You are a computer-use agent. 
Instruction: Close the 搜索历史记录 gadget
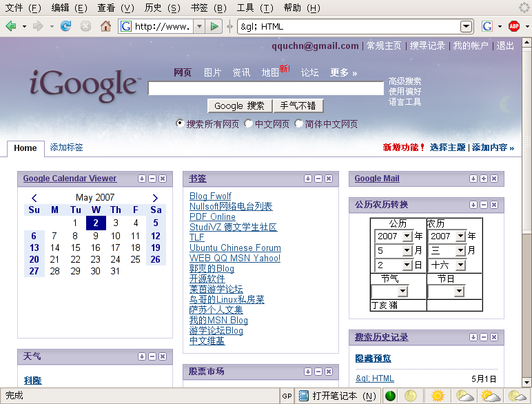[494, 337]
